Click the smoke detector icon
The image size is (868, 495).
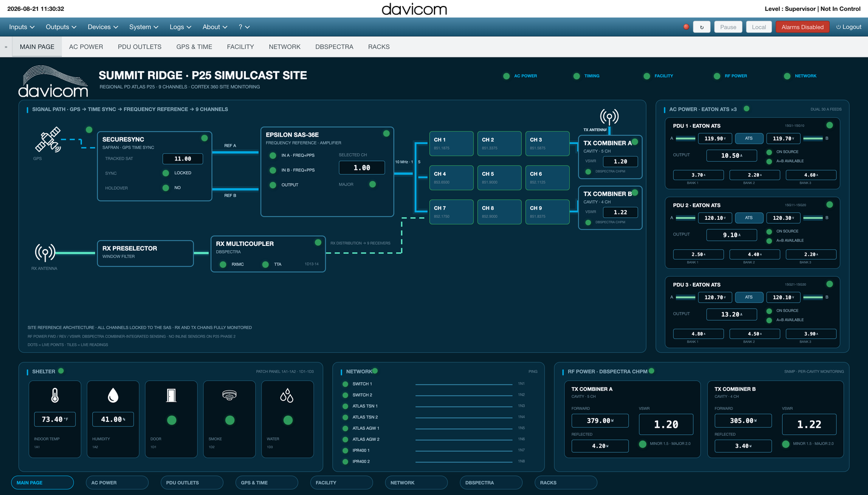229,395
